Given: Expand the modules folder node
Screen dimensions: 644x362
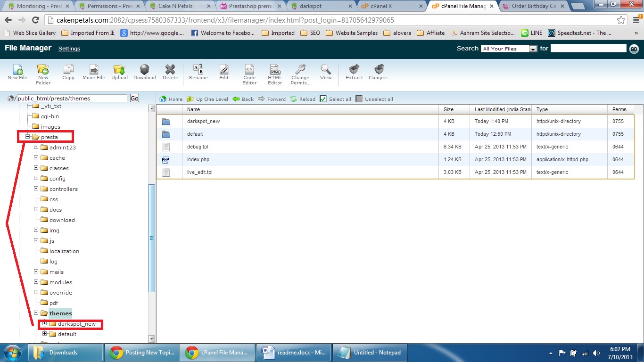Looking at the screenshot, I should tap(36, 282).
